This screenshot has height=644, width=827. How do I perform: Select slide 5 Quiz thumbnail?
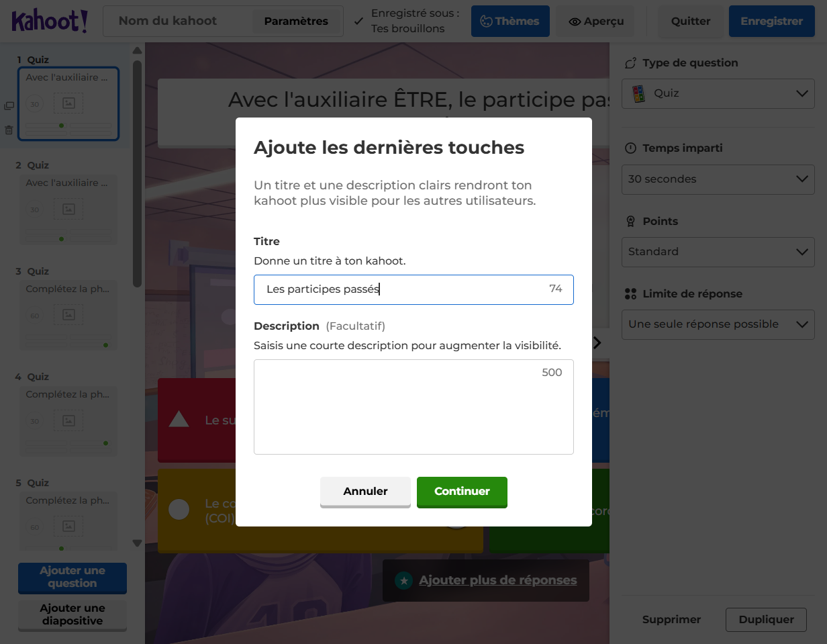click(x=68, y=521)
